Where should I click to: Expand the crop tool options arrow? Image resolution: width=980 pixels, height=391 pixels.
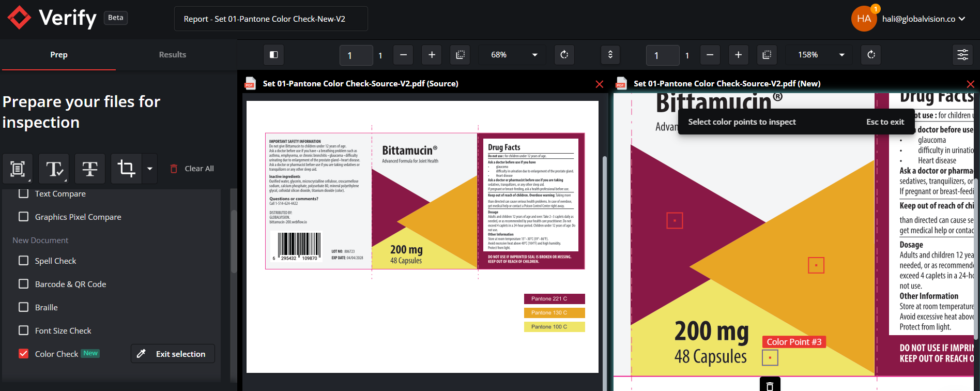click(150, 169)
